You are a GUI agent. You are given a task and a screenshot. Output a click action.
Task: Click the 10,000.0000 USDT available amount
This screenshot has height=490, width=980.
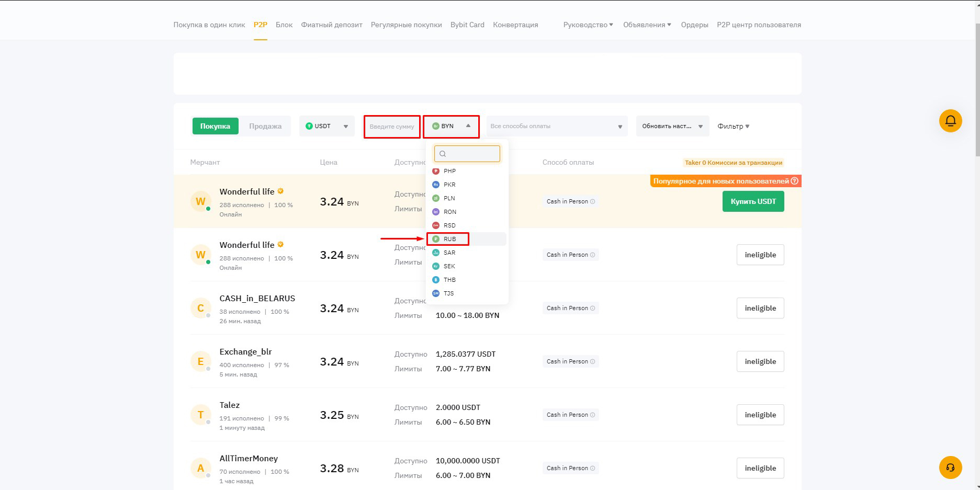tap(468, 461)
